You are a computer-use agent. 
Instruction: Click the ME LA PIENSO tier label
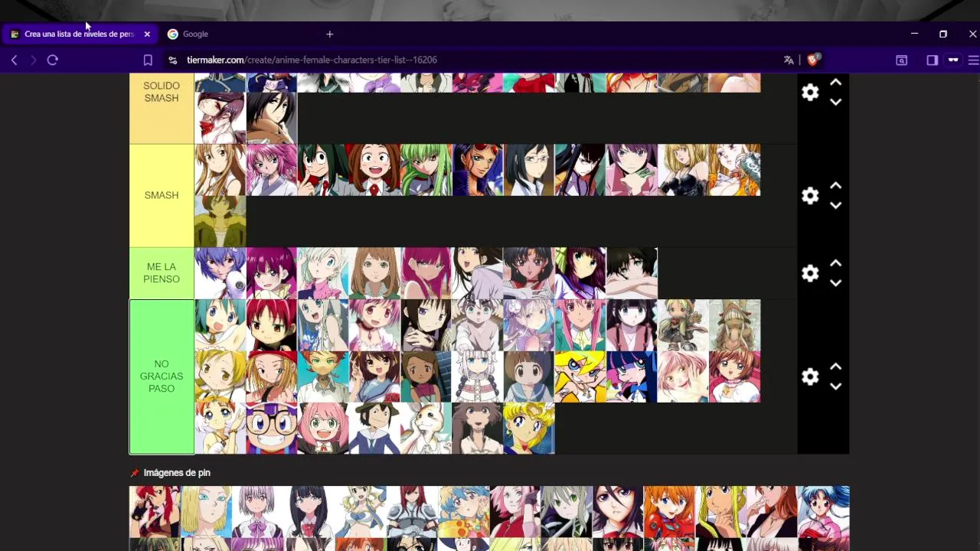tap(162, 273)
